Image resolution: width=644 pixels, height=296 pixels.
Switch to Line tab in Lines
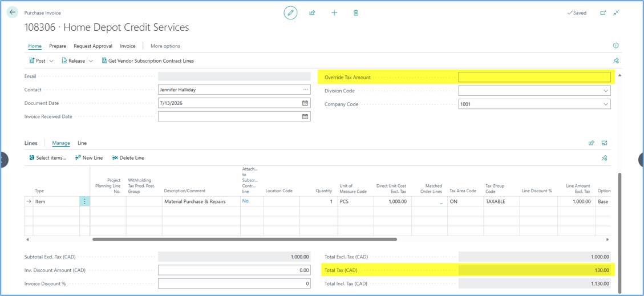coord(82,143)
